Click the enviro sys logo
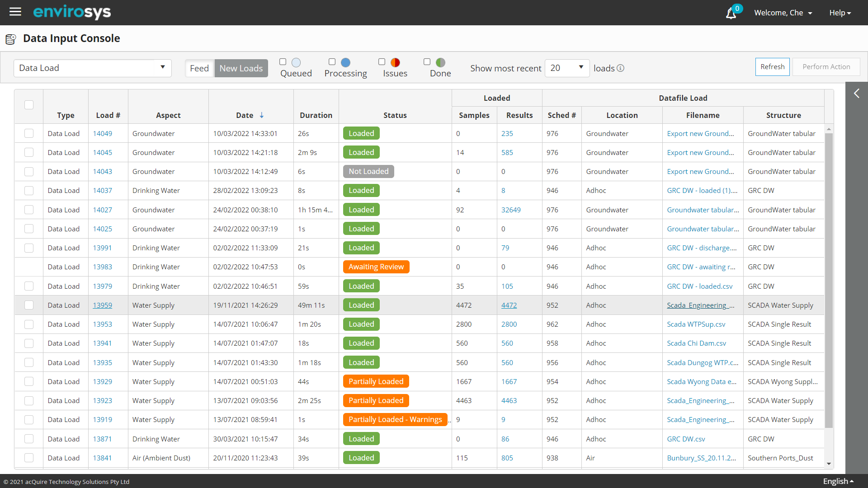The image size is (868, 488). [72, 12]
